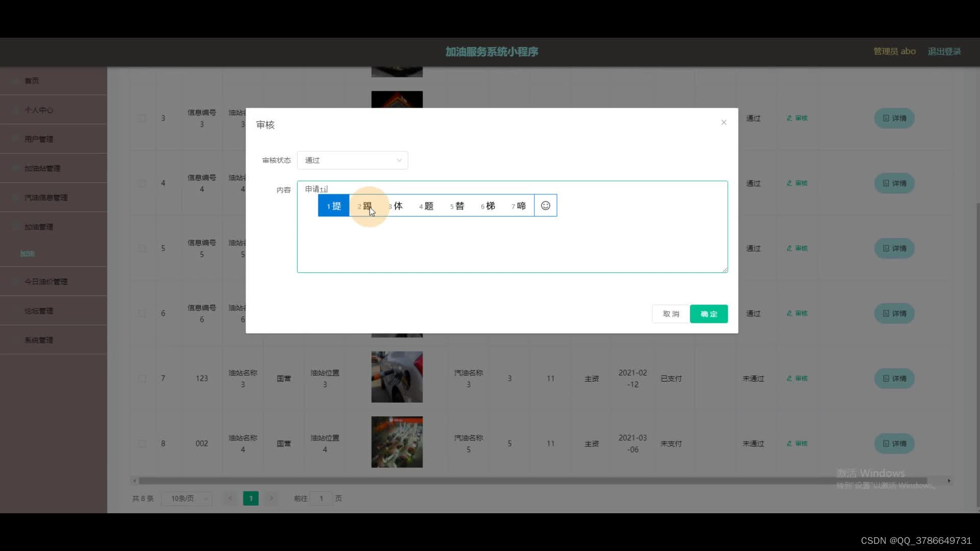
Task: Click the 审核 edit icon in row 7
Action: click(x=797, y=379)
